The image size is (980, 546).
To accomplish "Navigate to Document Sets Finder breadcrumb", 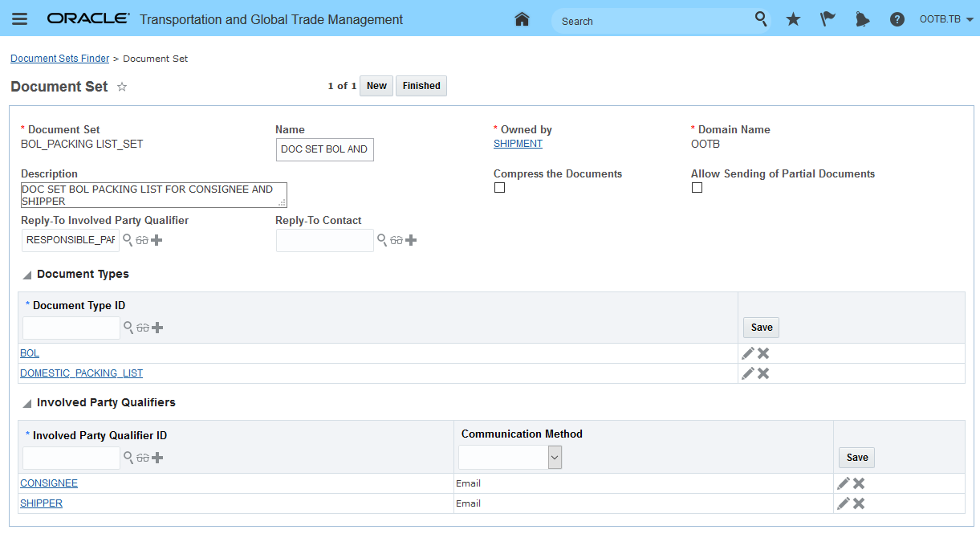I will 59,59.
